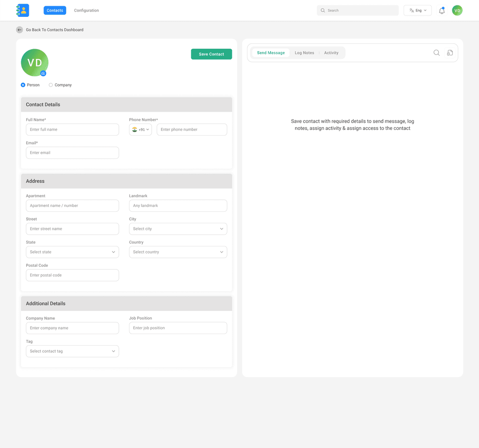Click the assign access icon beside search
Viewport: 479px width, 448px height.
450,53
